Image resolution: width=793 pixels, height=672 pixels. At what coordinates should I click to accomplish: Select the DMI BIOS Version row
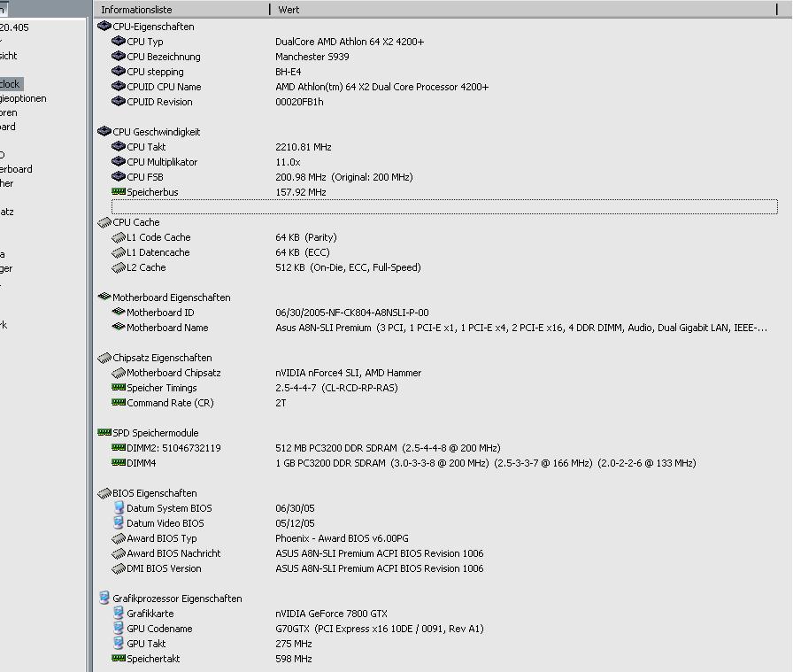[x=164, y=568]
